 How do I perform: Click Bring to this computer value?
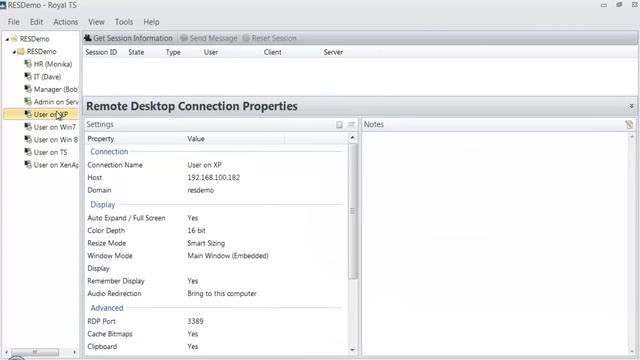[x=222, y=293]
